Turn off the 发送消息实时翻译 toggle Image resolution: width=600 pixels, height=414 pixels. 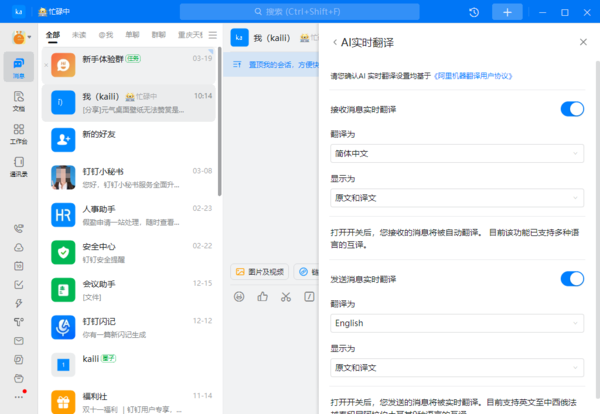coord(572,278)
